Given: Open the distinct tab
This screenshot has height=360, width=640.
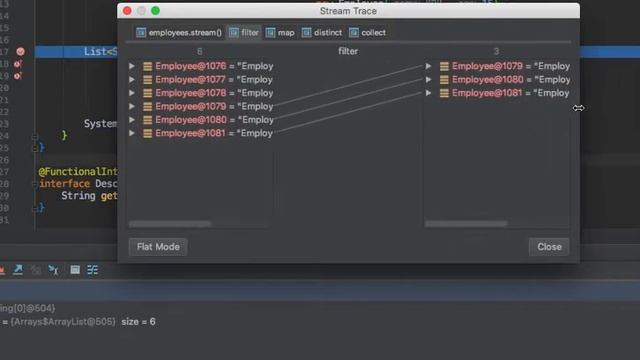Looking at the screenshot, I should (322, 33).
